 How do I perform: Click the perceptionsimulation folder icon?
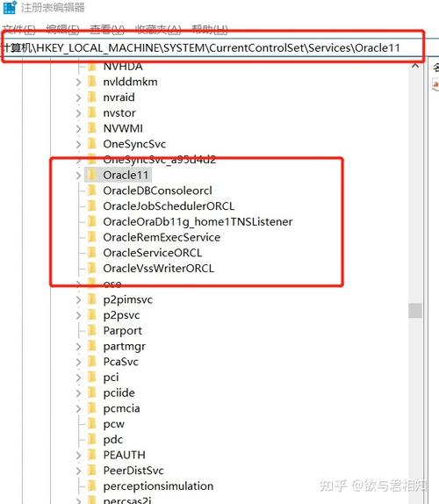pos(92,486)
